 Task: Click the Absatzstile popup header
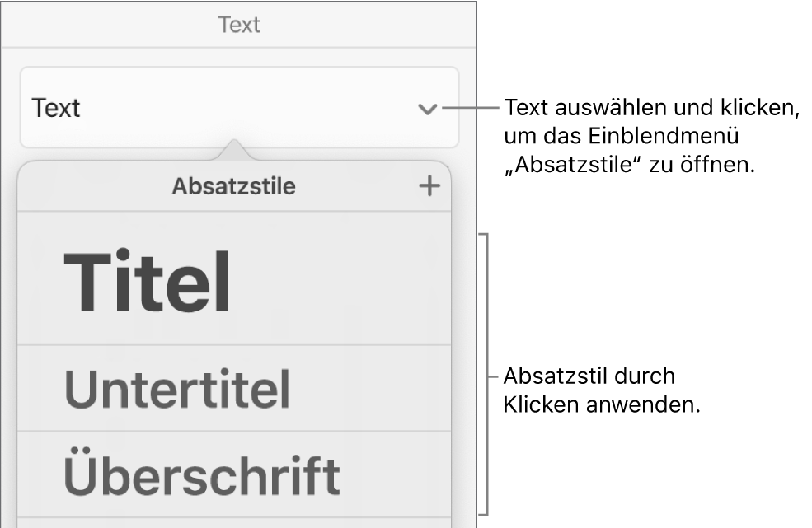point(233,186)
